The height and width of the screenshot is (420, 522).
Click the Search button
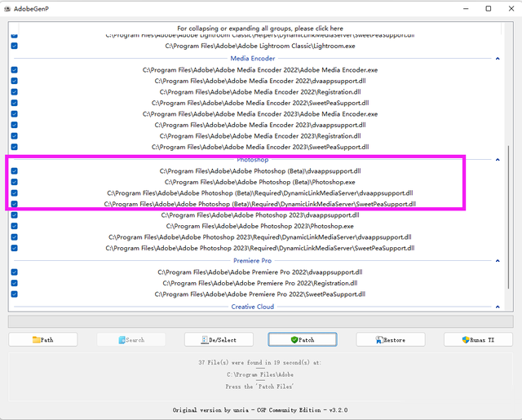pyautogui.click(x=131, y=340)
